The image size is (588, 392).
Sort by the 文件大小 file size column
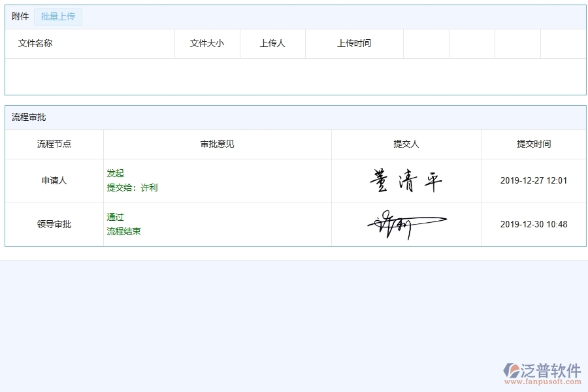[x=207, y=43]
